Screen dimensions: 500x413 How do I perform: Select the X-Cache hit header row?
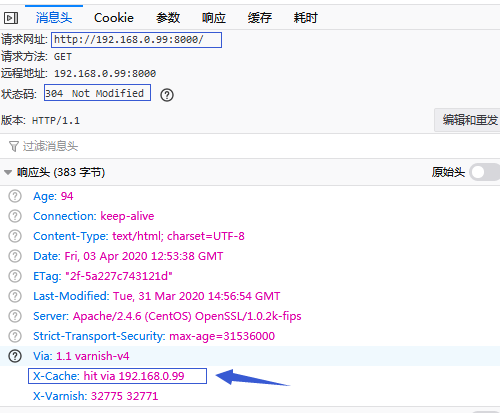117,376
